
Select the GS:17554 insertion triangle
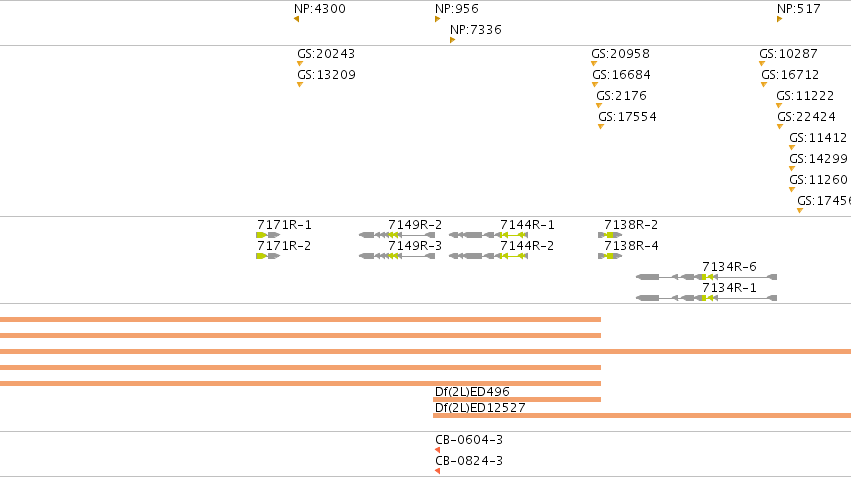coord(601,127)
